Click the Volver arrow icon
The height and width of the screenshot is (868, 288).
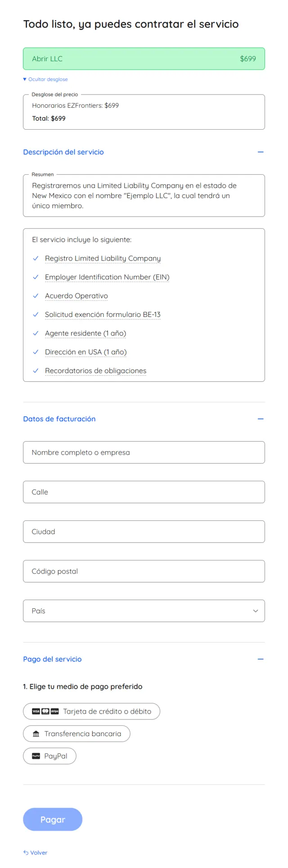tap(26, 852)
